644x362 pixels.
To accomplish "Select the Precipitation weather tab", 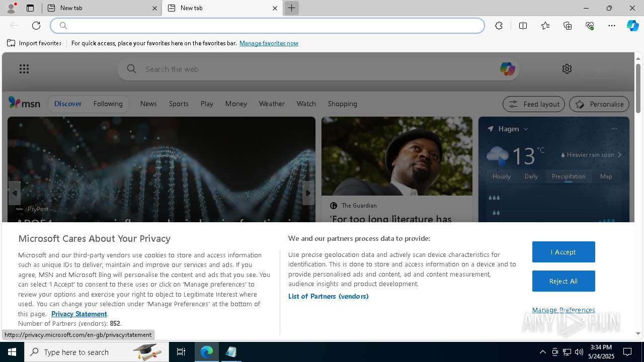I will 569,176.
